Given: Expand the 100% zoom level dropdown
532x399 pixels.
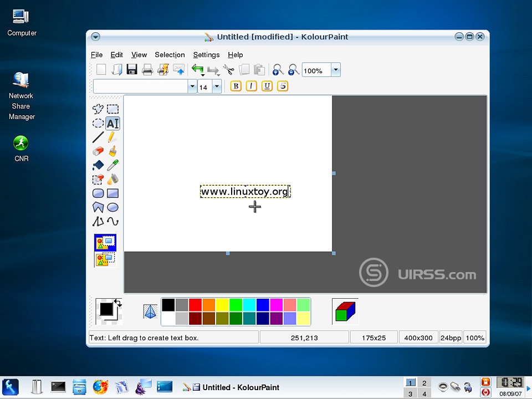Looking at the screenshot, I should coord(335,70).
